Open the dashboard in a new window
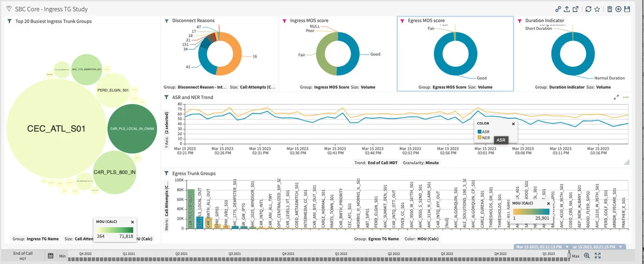This screenshot has width=644, height=264. coord(575,9)
